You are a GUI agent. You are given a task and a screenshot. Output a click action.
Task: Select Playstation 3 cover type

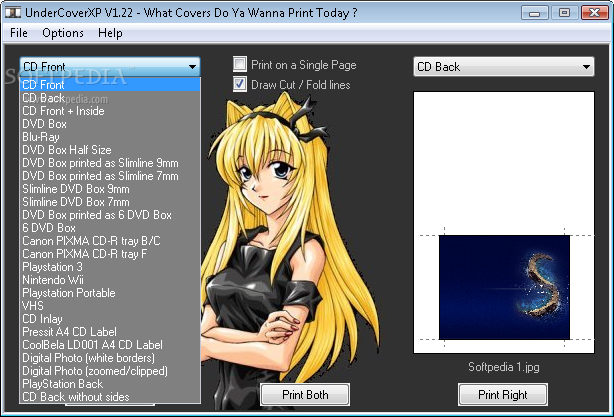click(x=110, y=267)
